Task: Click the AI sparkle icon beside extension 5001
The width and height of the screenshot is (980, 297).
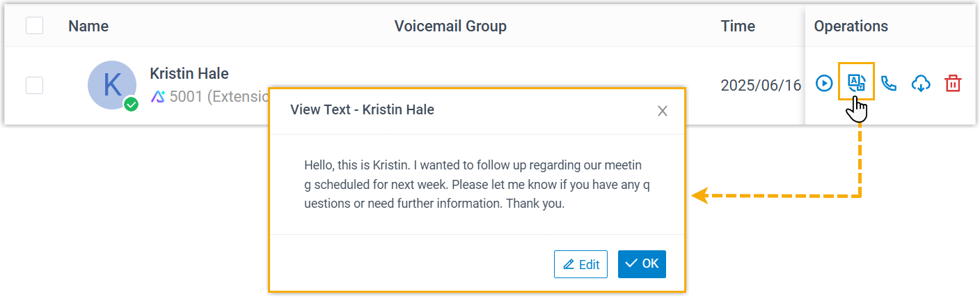Action: 158,97
